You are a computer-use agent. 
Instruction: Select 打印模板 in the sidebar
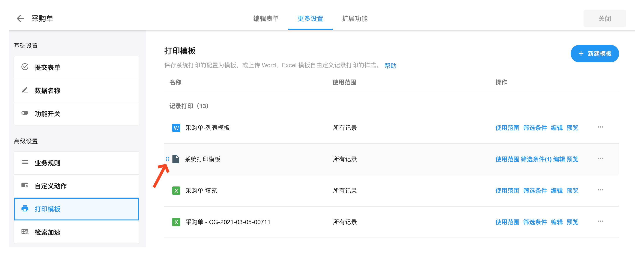coord(77,209)
